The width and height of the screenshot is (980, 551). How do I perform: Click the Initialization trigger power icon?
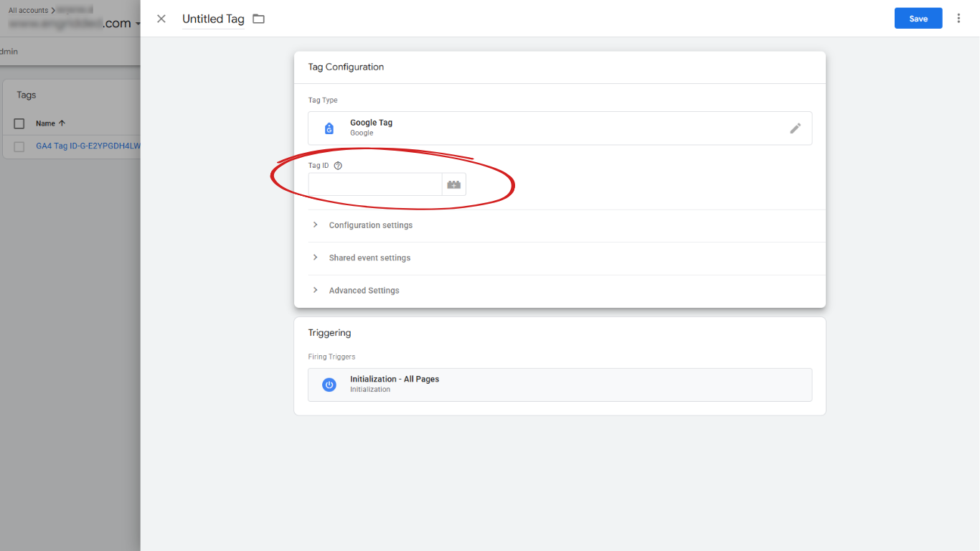[x=329, y=385]
